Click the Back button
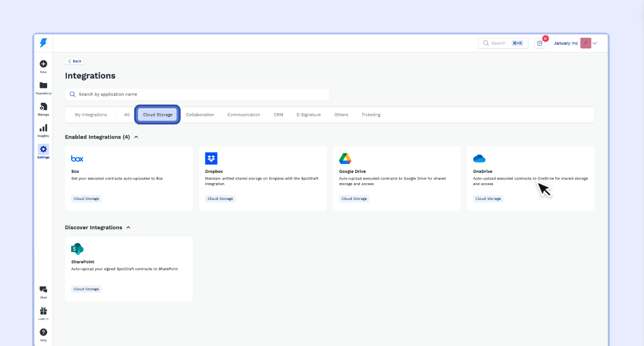 tap(74, 61)
